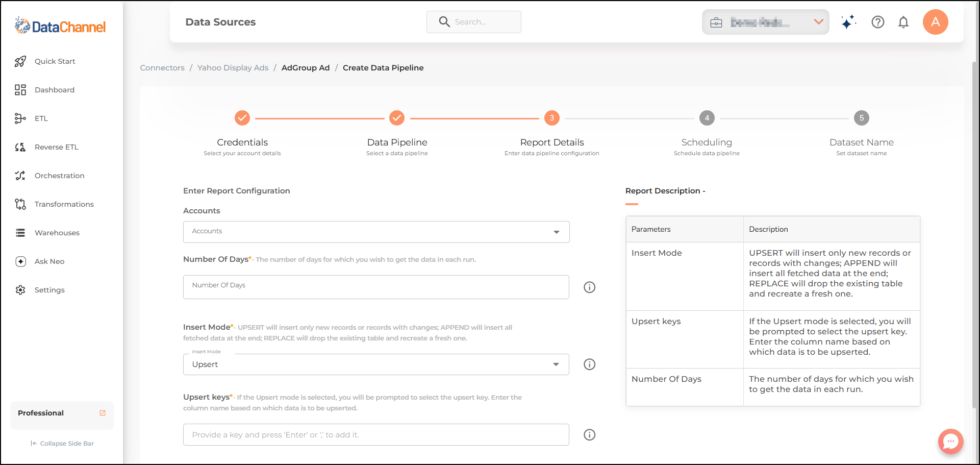Click the Professional plan external link icon

tap(103, 413)
